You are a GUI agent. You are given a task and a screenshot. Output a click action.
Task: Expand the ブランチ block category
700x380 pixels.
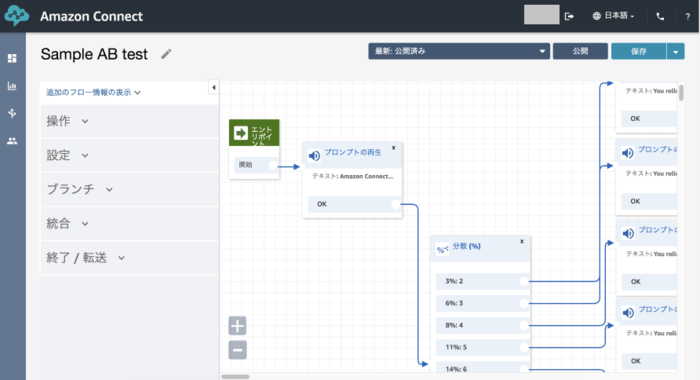(x=129, y=189)
